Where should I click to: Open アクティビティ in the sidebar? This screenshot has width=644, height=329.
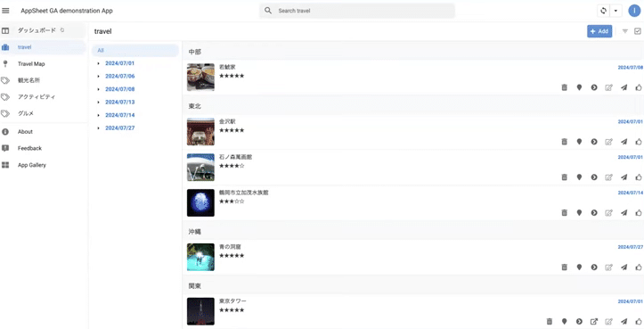(43, 97)
